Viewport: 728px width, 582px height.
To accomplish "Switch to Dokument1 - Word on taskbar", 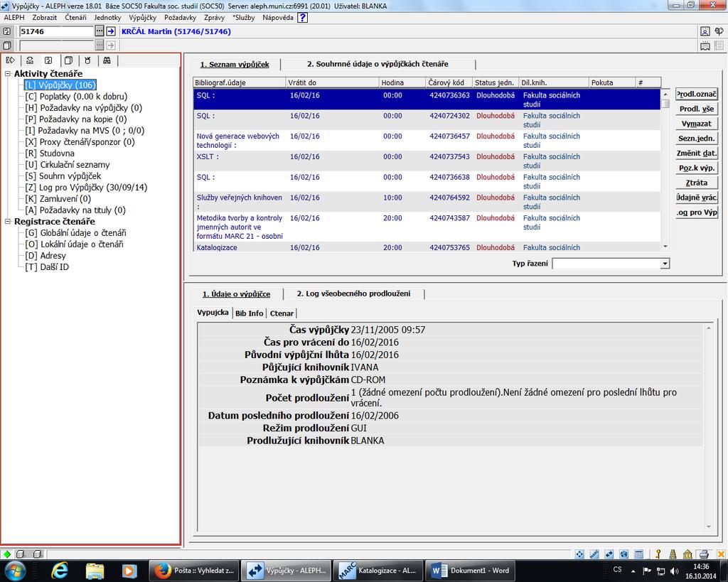I will tap(471, 571).
